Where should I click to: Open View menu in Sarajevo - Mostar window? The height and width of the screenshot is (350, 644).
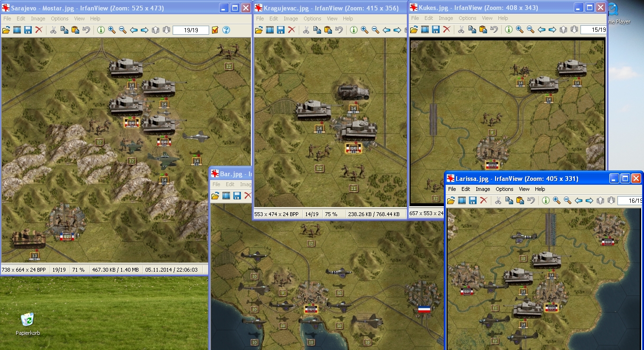(79, 19)
